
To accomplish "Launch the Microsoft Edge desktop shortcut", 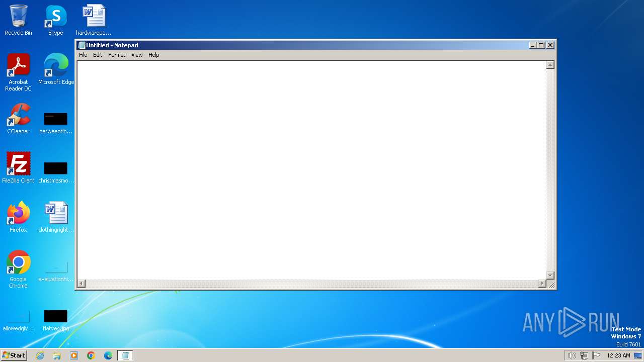I will [56, 69].
